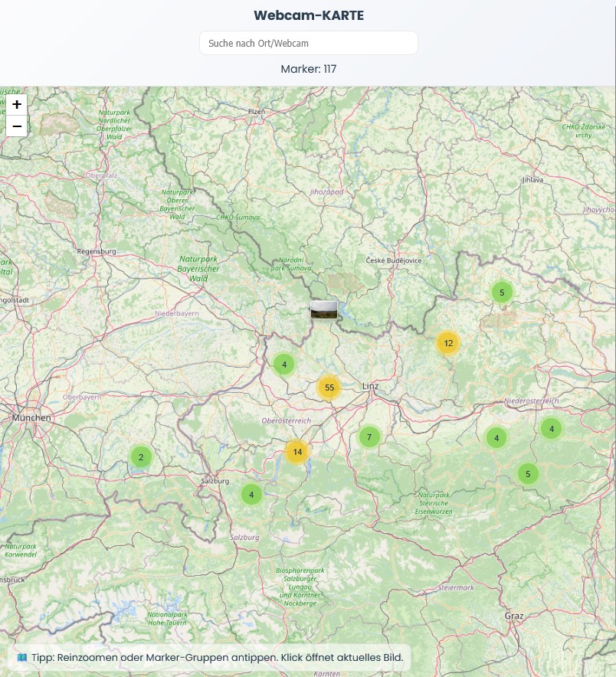Viewport: 616px width, 677px height.
Task: Open the green 2-marker cluster
Action: click(x=140, y=458)
